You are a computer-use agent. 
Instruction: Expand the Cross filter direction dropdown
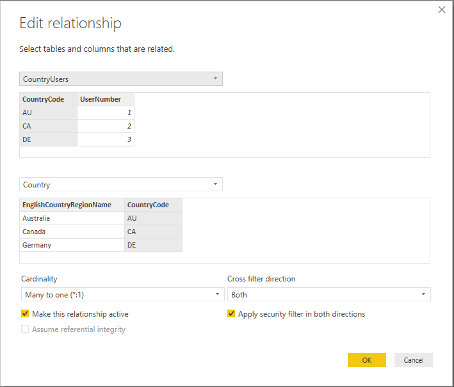pyautogui.click(x=329, y=294)
